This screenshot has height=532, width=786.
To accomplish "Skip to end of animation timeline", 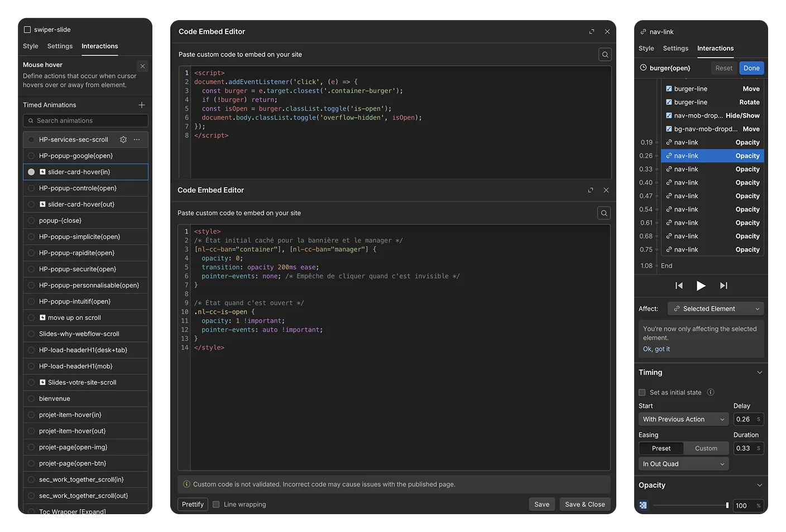I will 723,285.
